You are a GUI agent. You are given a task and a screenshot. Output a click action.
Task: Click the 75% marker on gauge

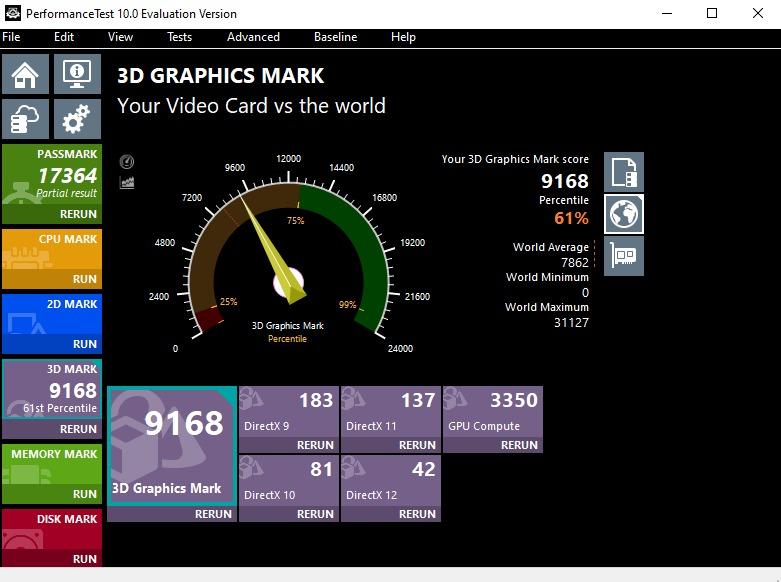click(x=295, y=220)
